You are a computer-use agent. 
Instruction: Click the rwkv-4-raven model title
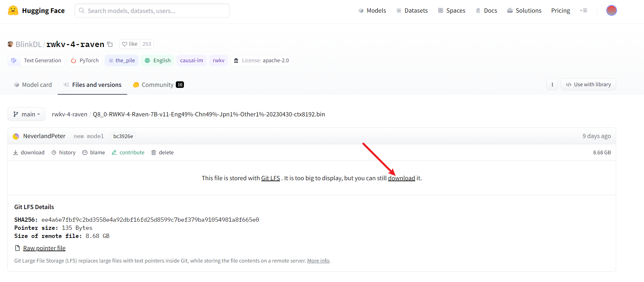75,44
